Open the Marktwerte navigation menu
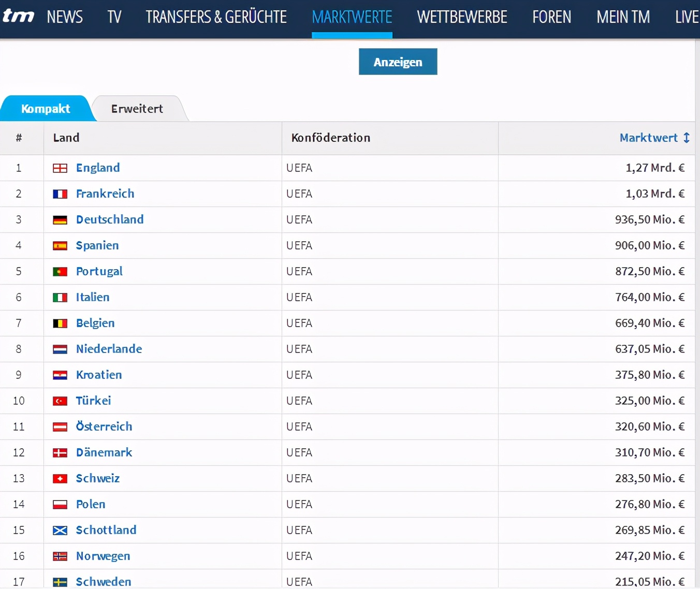This screenshot has height=589, width=700. [x=352, y=17]
